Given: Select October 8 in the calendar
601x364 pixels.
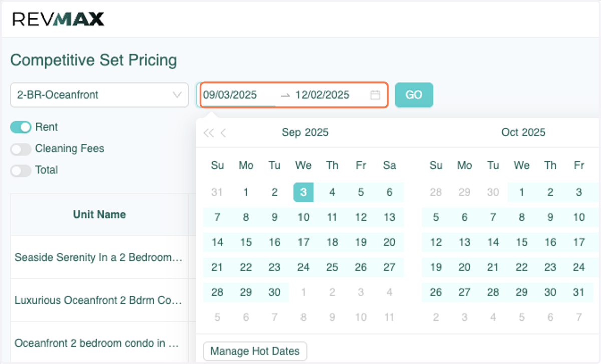Looking at the screenshot, I should click(x=522, y=217).
